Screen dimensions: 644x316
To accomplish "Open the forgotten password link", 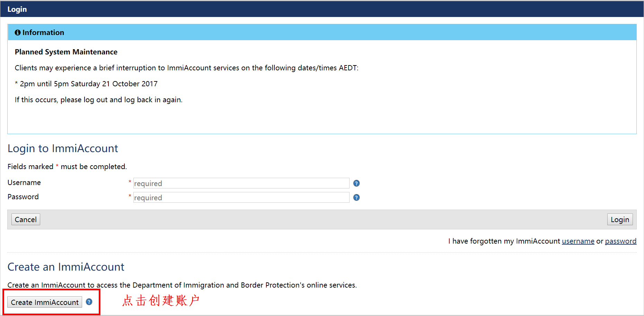I will pyautogui.click(x=620, y=241).
